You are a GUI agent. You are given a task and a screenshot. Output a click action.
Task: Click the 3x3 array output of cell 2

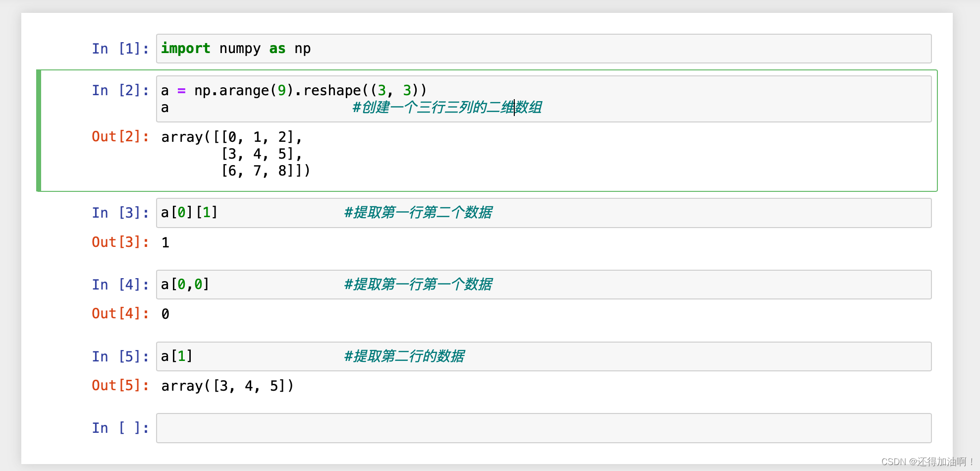click(x=236, y=154)
